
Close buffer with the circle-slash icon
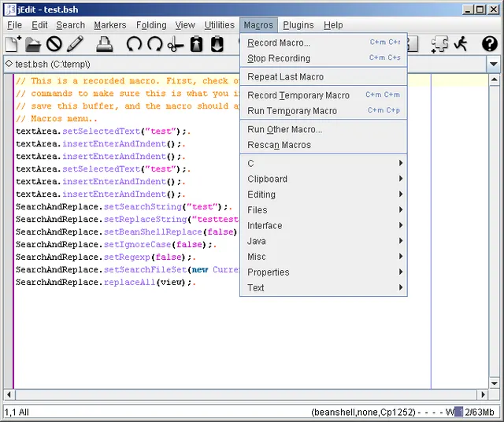(x=54, y=44)
